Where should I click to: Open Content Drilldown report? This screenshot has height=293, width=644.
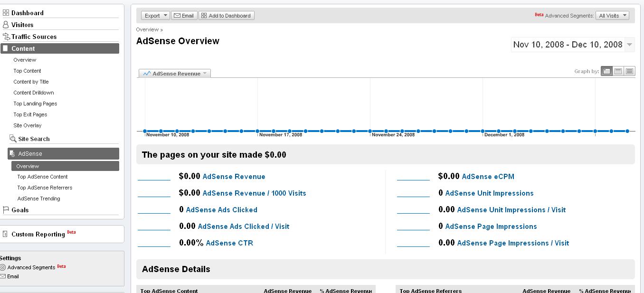[x=34, y=93]
